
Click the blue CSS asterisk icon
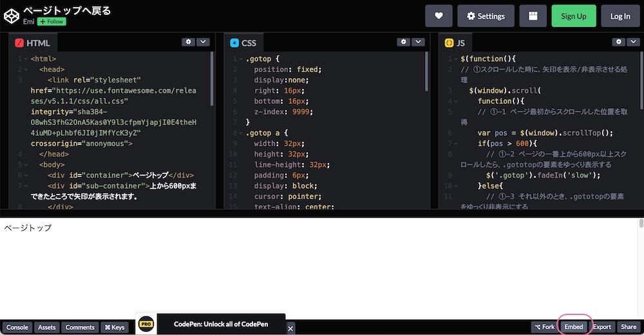(234, 43)
